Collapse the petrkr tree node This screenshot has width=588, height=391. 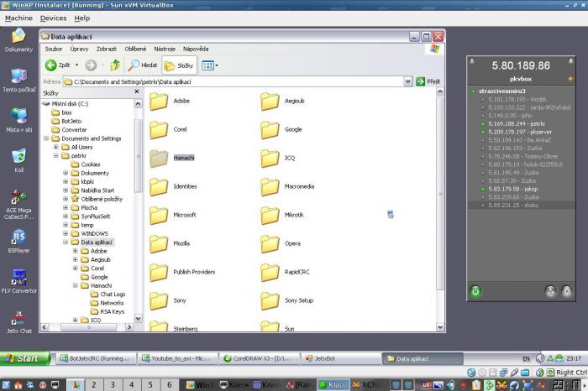(56, 156)
